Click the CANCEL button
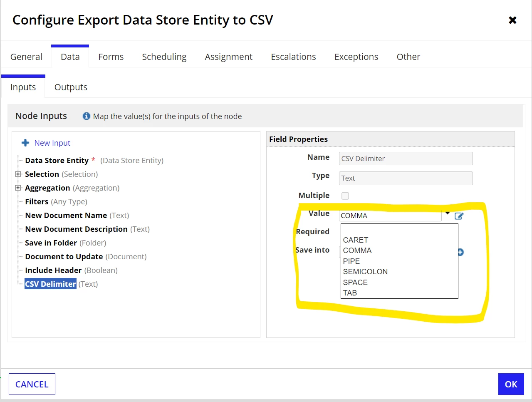 point(32,384)
